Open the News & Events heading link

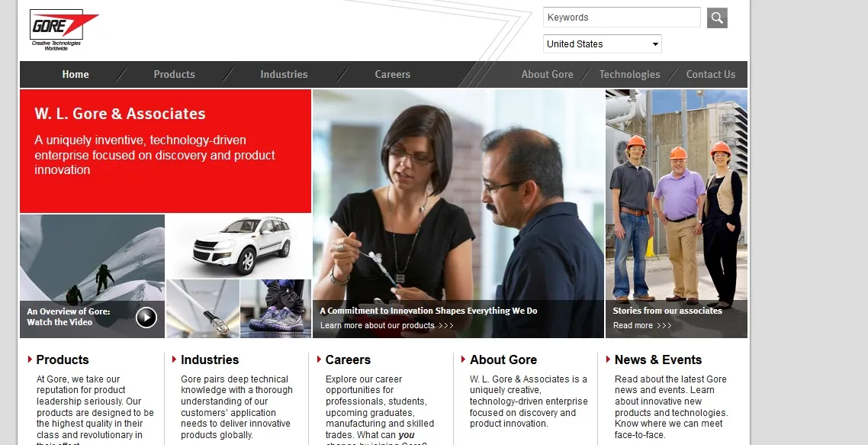pyautogui.click(x=658, y=360)
